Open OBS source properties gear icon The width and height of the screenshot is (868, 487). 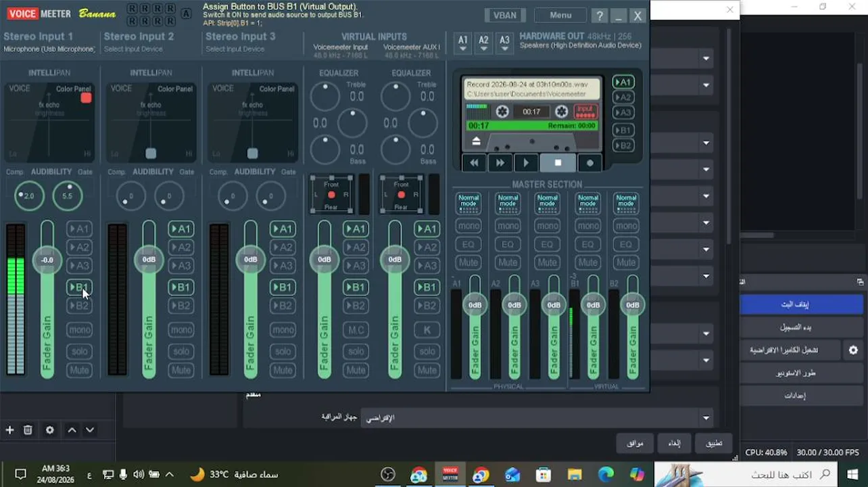pos(49,430)
